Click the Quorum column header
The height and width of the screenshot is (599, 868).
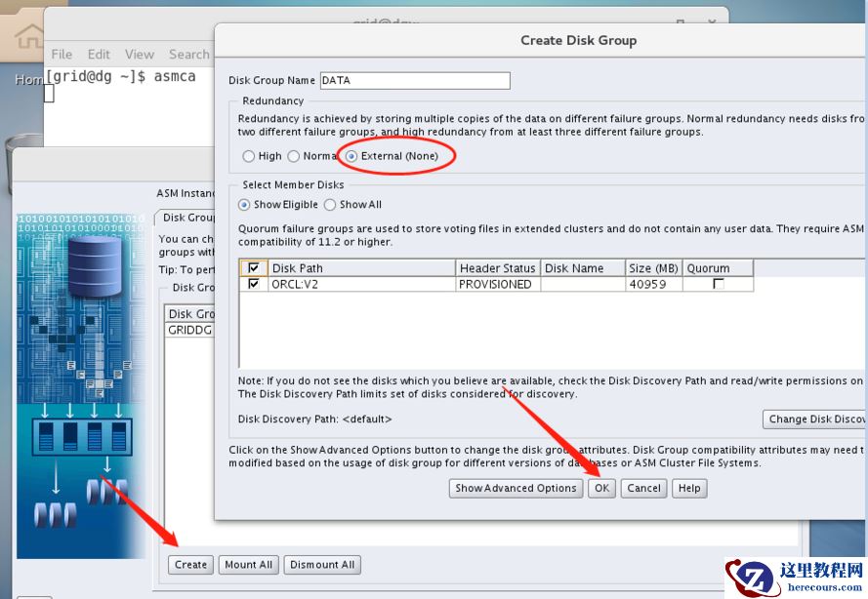tap(718, 267)
